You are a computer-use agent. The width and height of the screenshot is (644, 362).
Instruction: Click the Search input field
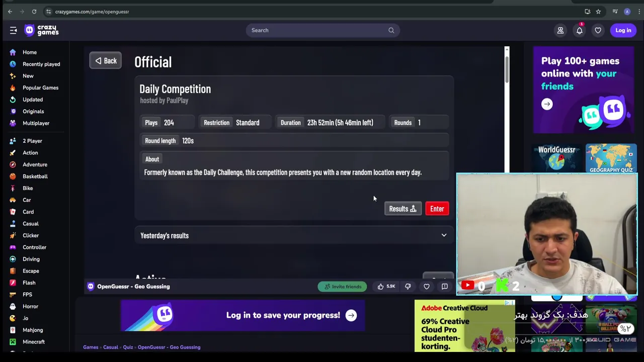click(x=323, y=30)
